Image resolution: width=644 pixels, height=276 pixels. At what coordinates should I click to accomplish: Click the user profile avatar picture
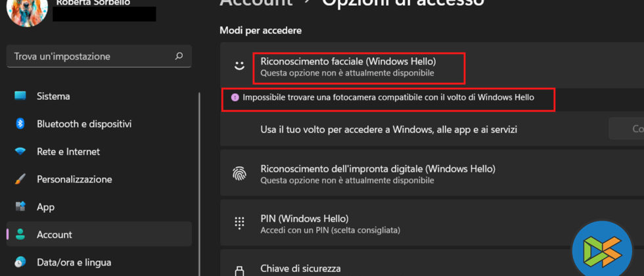[x=27, y=11]
